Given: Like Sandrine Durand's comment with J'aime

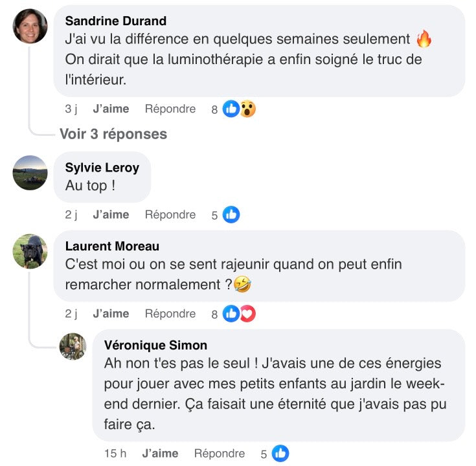Looking at the screenshot, I should point(111,109).
